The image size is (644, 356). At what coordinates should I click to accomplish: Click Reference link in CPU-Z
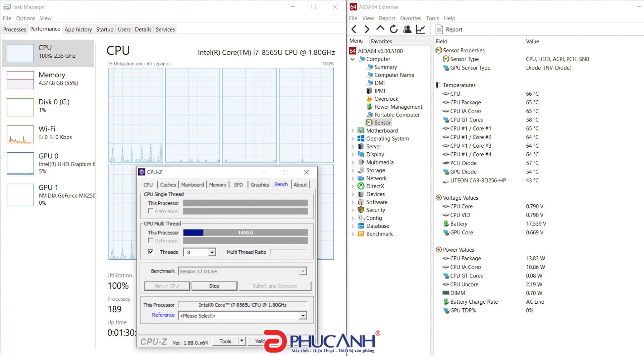pyautogui.click(x=163, y=315)
